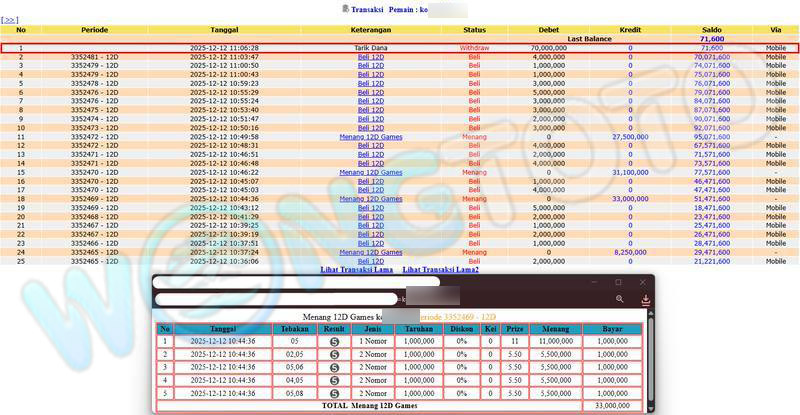Click result ball icon in popup row 4
800x415 pixels.
point(333,380)
